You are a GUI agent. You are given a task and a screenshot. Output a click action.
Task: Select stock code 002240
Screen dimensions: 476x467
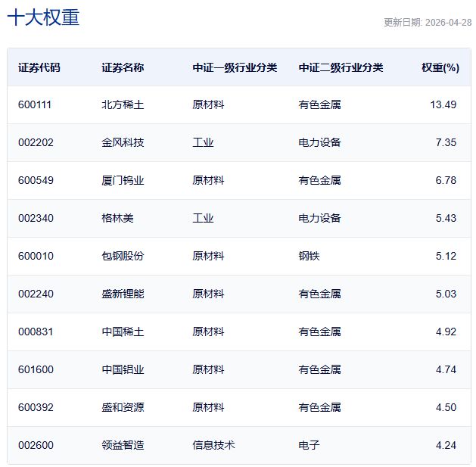36,294
